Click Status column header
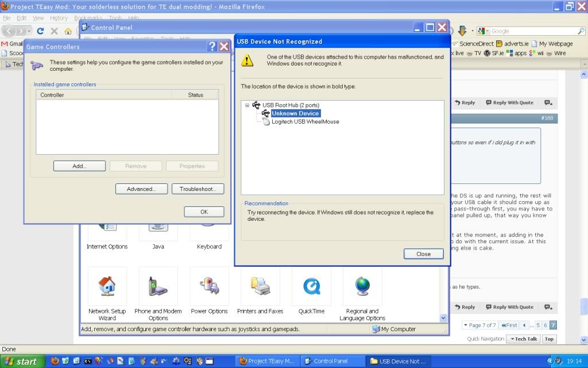588x368 pixels. [195, 95]
